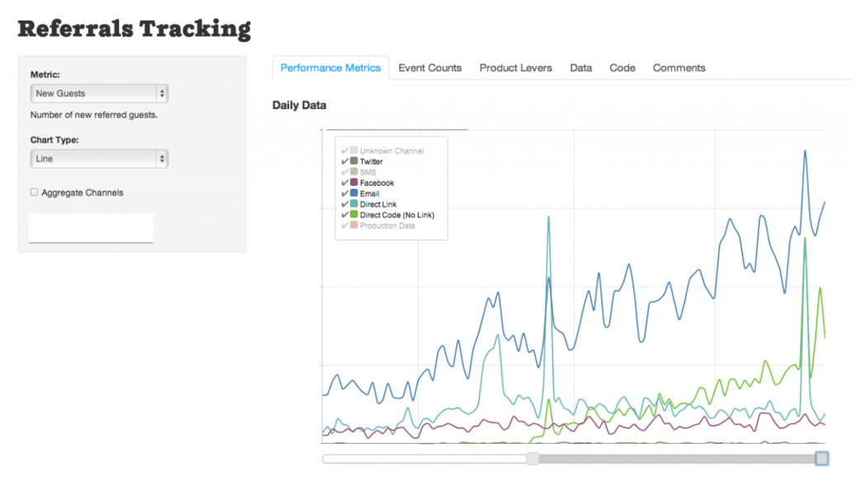View the Comments tab

pos(679,68)
